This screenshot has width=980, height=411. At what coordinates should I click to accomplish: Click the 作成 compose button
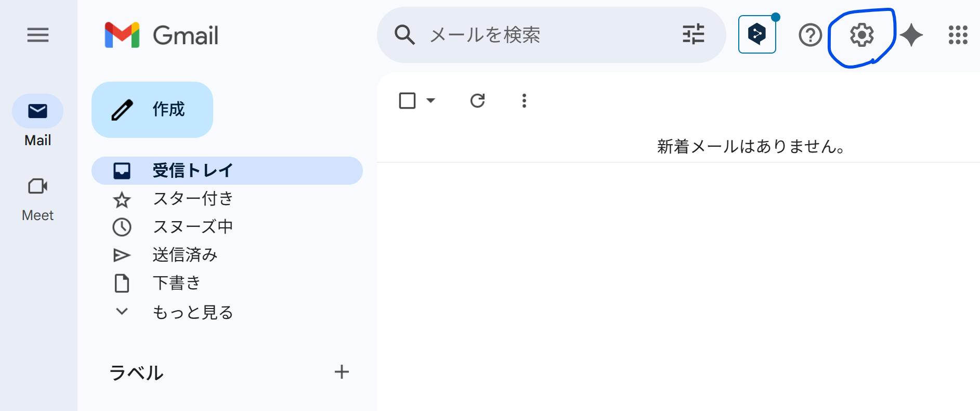pyautogui.click(x=152, y=110)
